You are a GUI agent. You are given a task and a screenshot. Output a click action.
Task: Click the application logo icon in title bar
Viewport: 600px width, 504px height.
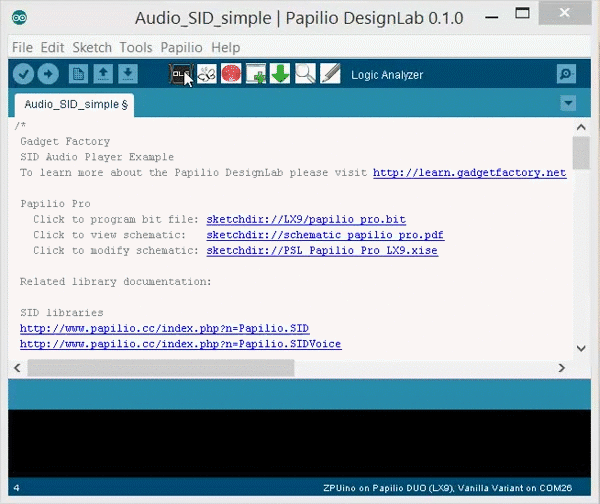tap(20, 18)
